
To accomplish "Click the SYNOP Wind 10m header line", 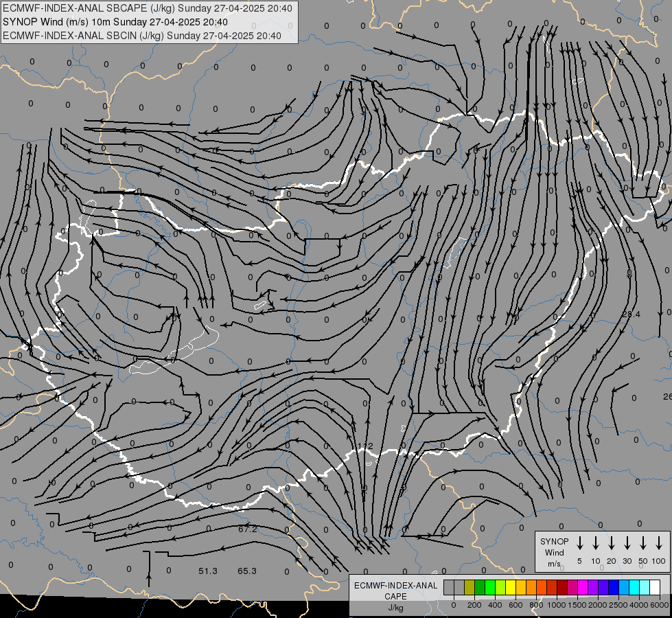I will point(115,22).
